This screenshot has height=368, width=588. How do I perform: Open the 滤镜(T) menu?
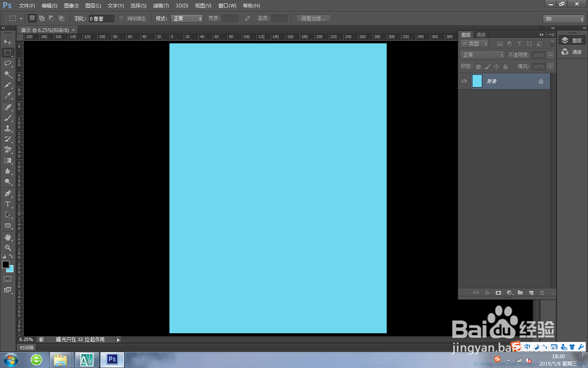(161, 6)
